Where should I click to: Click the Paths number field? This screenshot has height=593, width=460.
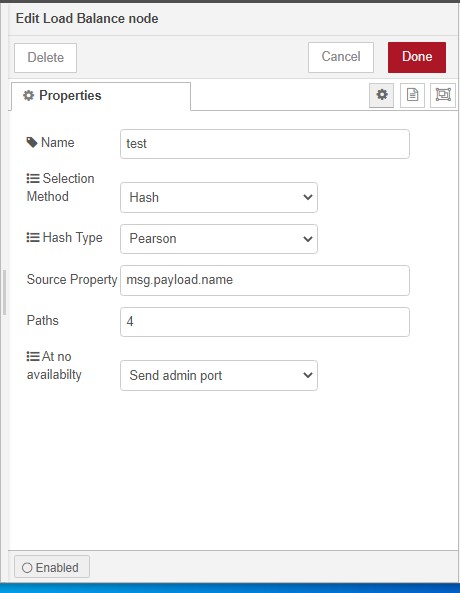[265, 322]
